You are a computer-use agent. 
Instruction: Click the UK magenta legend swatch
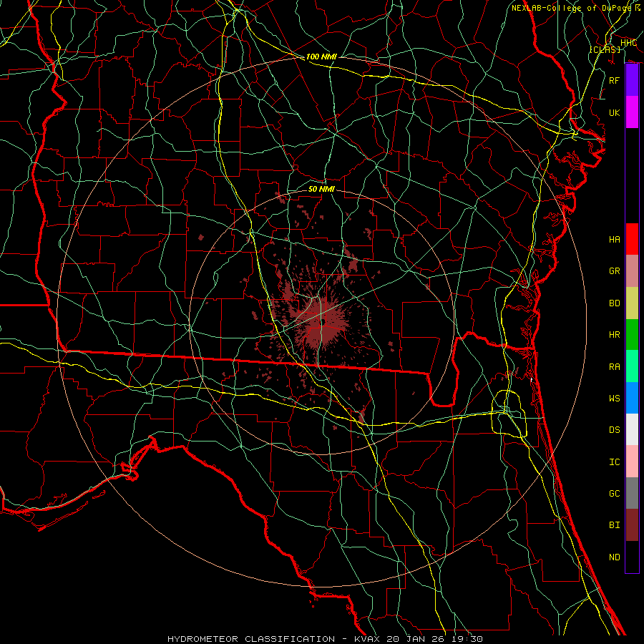[x=632, y=112]
